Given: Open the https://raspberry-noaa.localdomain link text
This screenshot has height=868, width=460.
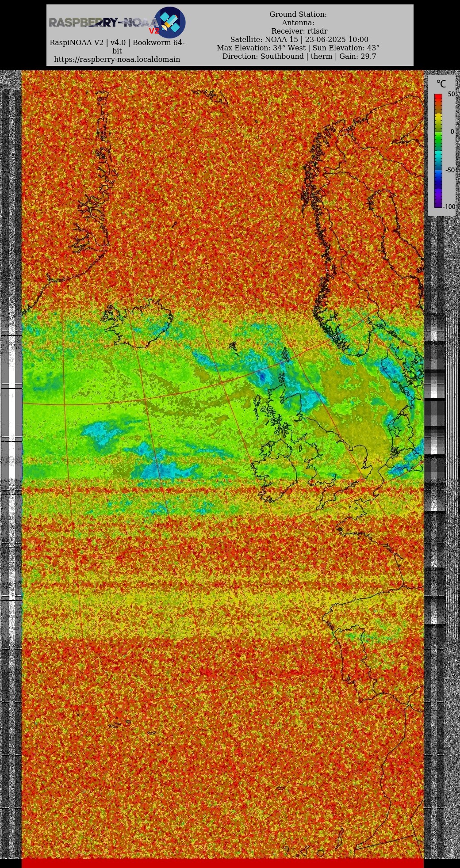Looking at the screenshot, I should tap(117, 59).
